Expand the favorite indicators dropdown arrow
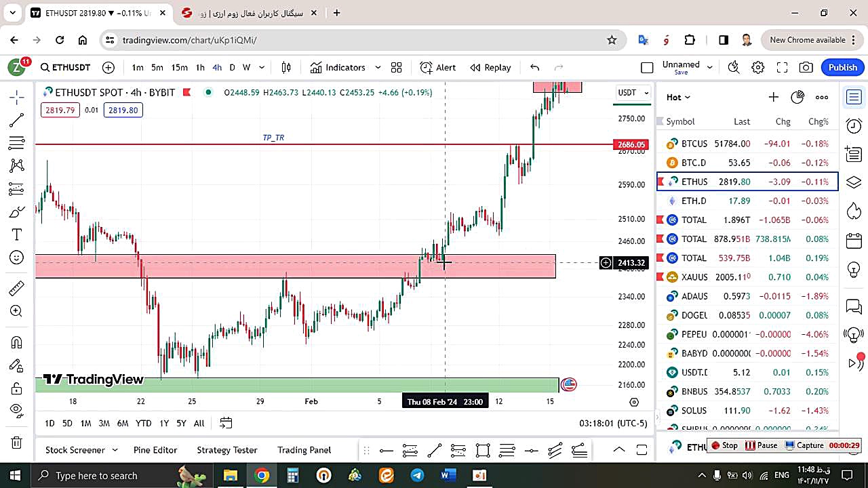Image resolution: width=868 pixels, height=488 pixels. (x=378, y=67)
